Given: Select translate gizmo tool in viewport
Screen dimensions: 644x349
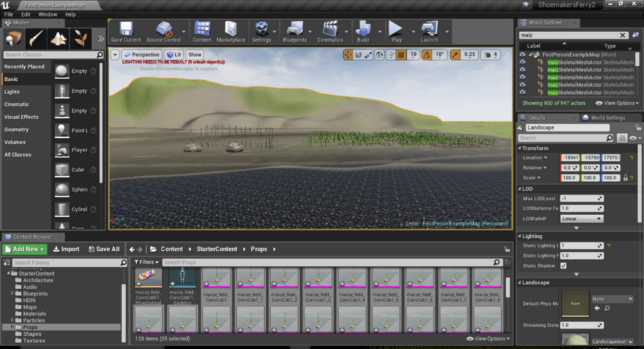Looking at the screenshot, I should pos(348,55).
